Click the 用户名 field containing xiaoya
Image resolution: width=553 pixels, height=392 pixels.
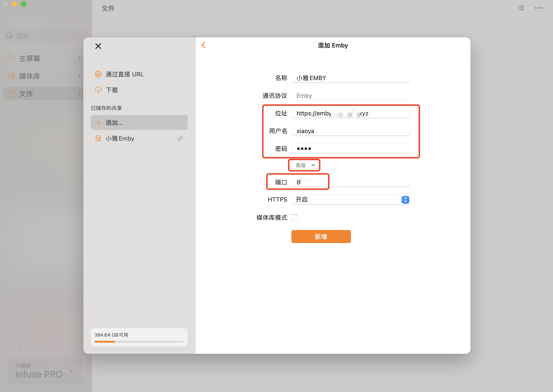point(351,131)
